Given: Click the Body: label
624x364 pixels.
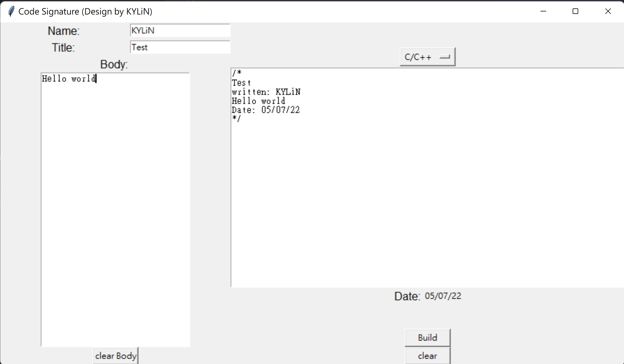Looking at the screenshot, I should click(x=114, y=64).
